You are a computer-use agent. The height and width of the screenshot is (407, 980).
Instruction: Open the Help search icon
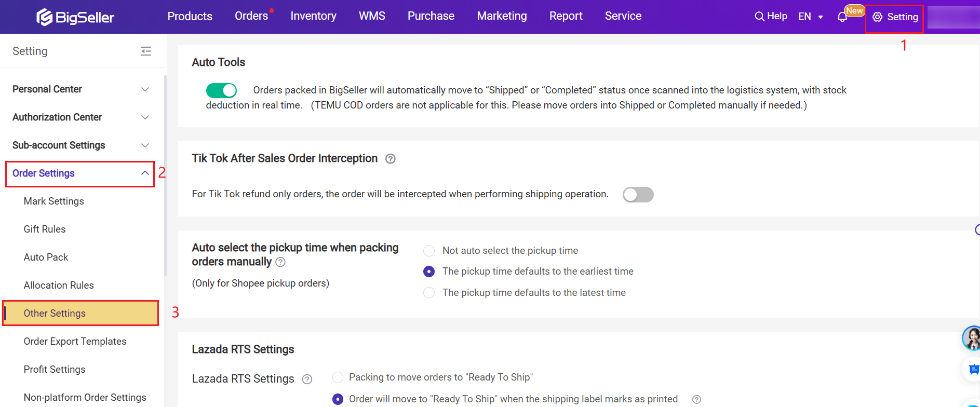[x=759, y=17]
